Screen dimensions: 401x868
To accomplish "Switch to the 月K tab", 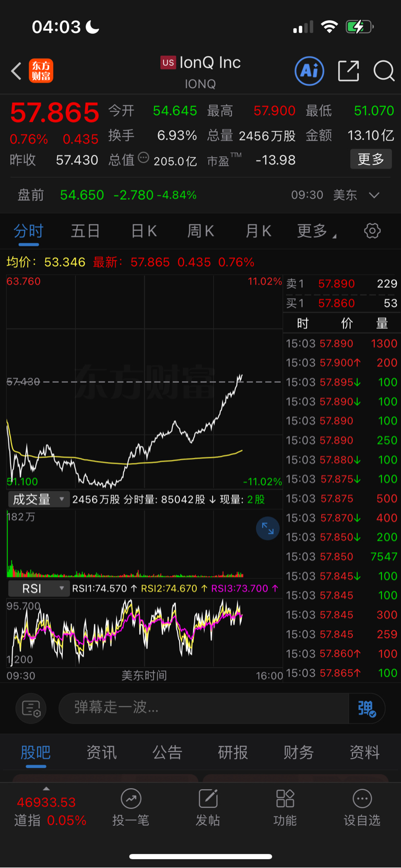I will coord(258,231).
